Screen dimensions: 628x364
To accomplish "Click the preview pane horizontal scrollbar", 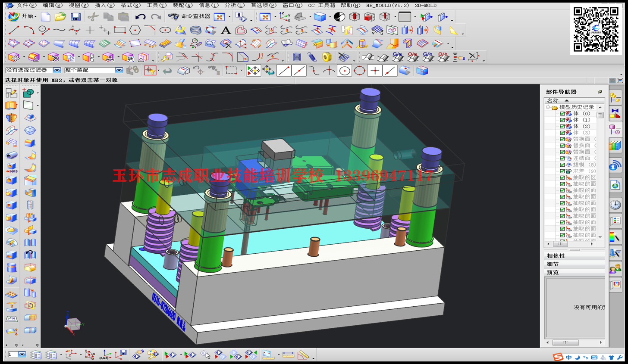I will (x=575, y=342).
